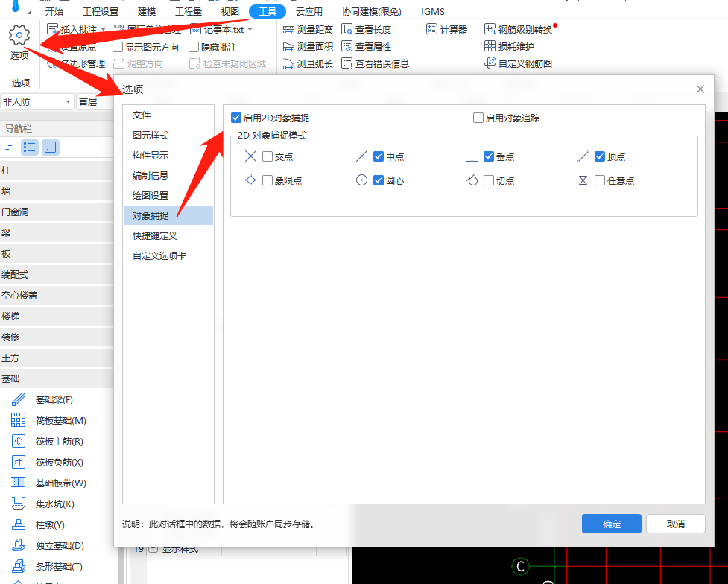Switch navigation bar to detail view icon
This screenshot has width=728, height=584.
(50, 147)
